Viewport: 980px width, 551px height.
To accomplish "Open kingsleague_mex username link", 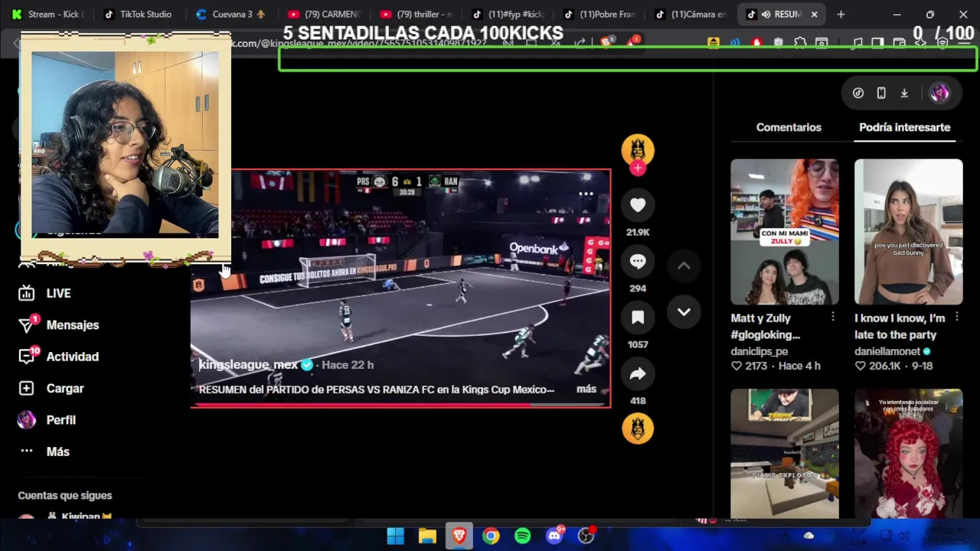I will point(248,365).
